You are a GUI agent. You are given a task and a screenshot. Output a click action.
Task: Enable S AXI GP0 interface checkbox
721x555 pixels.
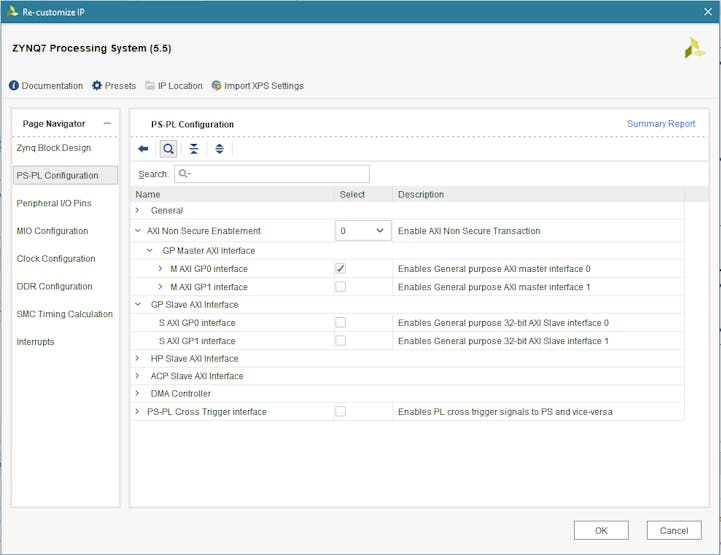[x=340, y=322]
